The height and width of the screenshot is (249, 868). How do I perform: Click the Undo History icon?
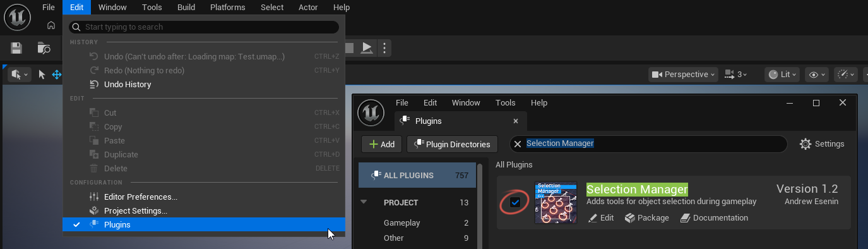(x=94, y=85)
